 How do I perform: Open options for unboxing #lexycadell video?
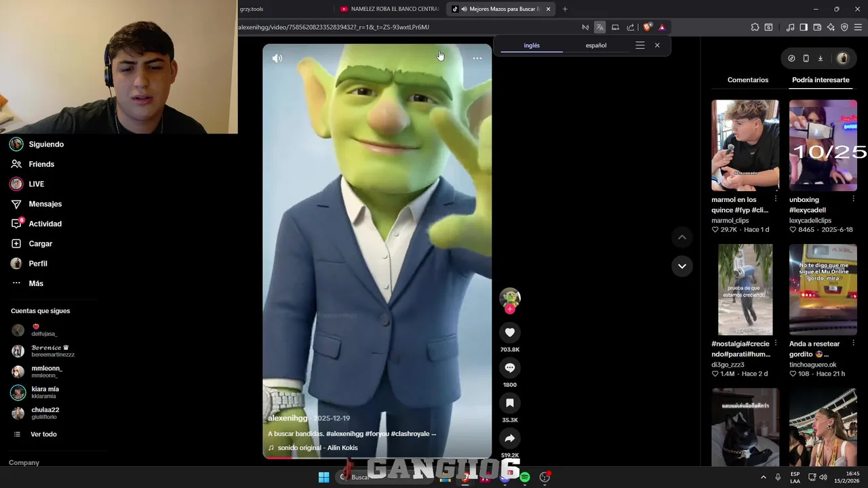(854, 199)
